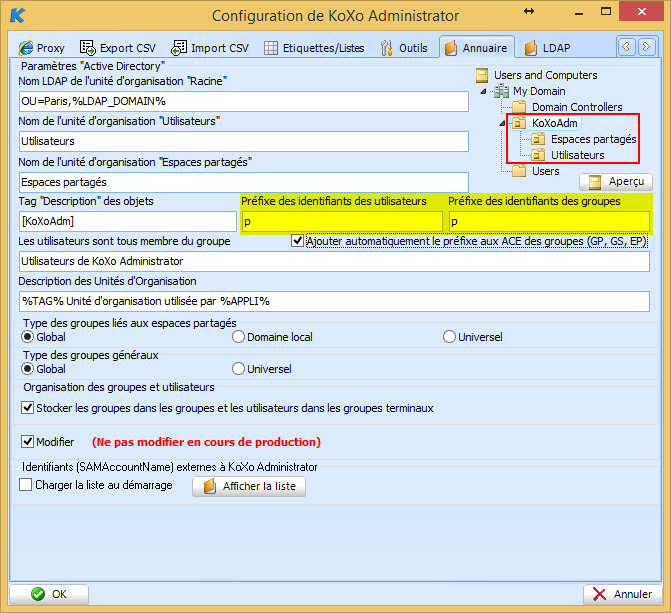671x613 pixels.
Task: Click the Espaces partagés OU icon in tree
Action: click(538, 139)
